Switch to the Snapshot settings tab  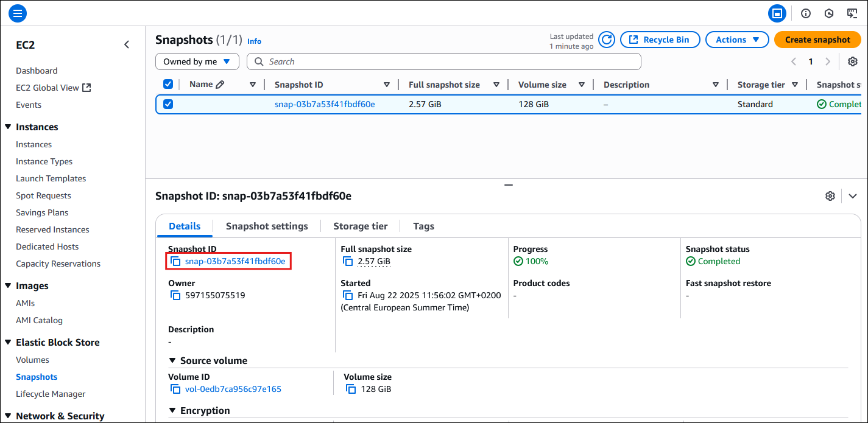tap(266, 226)
